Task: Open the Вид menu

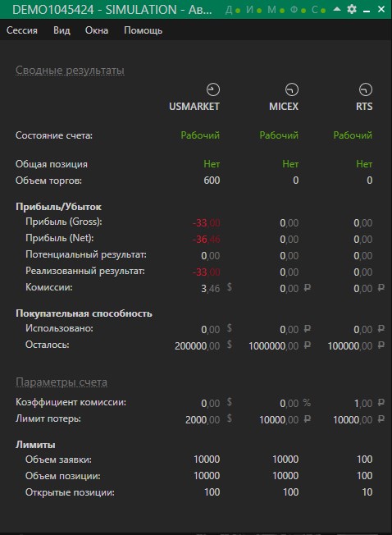Action: click(62, 30)
